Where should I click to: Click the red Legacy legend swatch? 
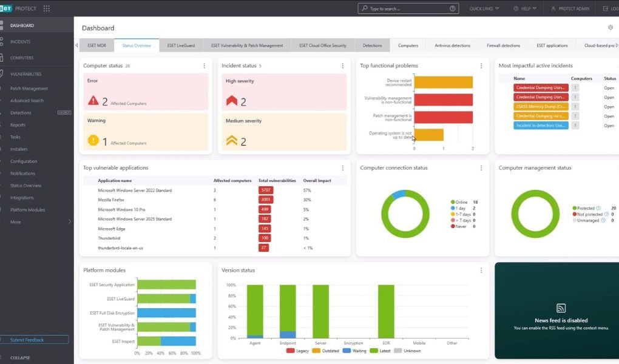(x=290, y=351)
